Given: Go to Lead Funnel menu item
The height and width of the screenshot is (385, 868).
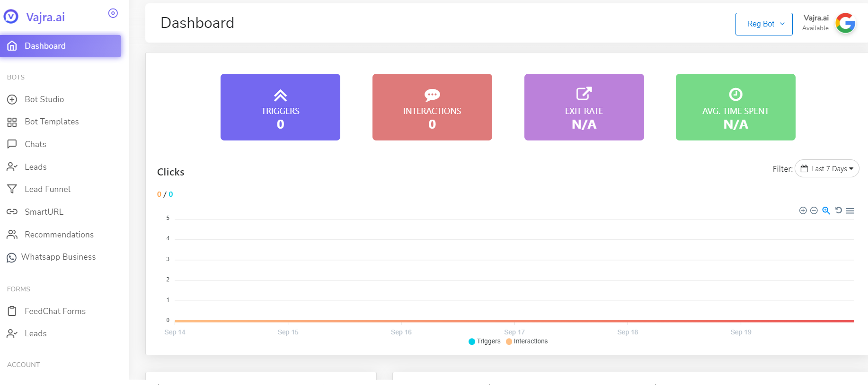Looking at the screenshot, I should pos(47,189).
